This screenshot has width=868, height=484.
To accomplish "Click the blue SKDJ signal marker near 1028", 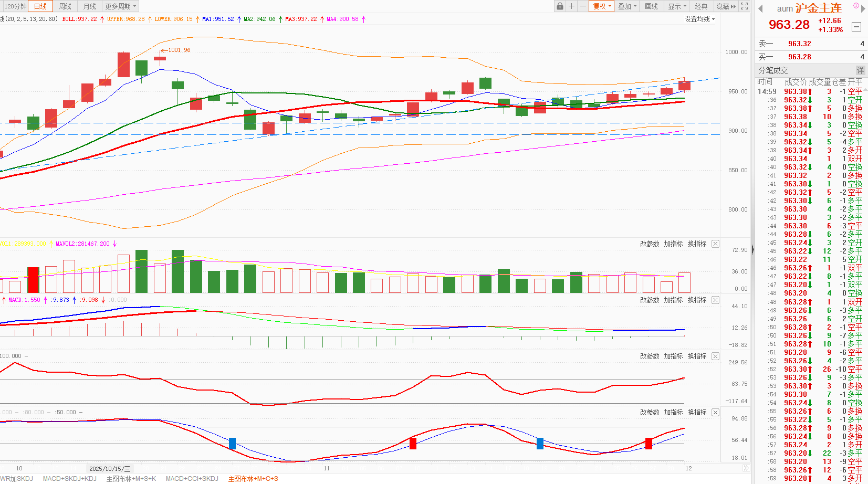I will coord(540,443).
